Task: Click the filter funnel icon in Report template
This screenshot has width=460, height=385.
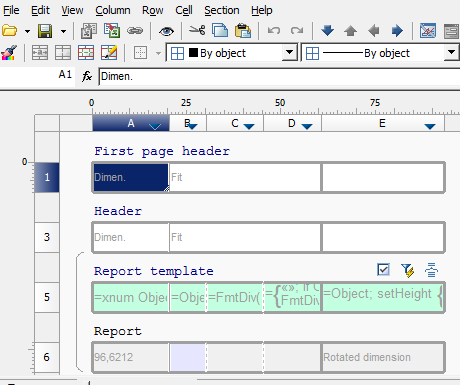Action: [x=407, y=270]
